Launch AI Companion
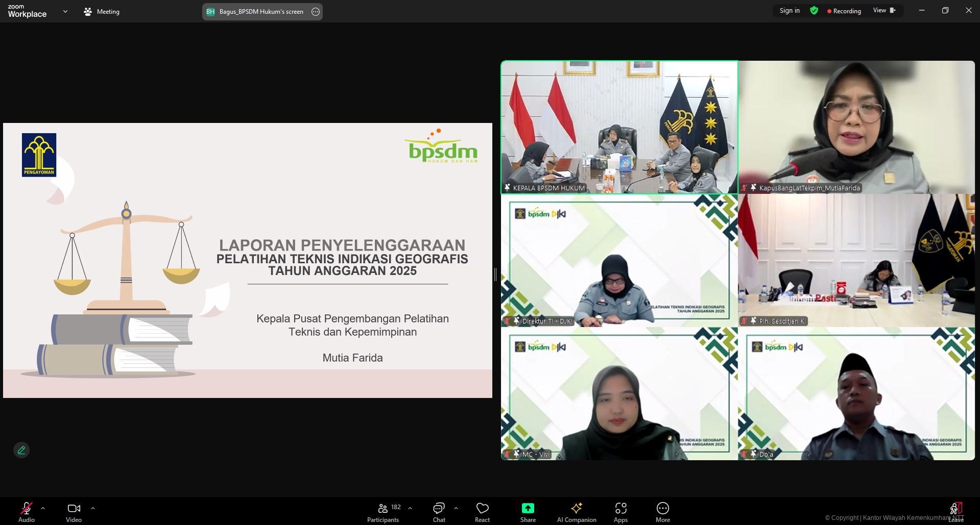 point(576,512)
